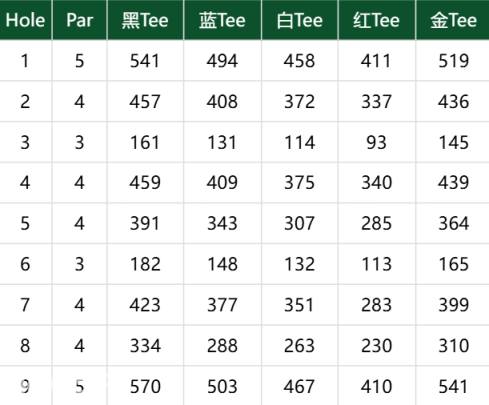Select the cell showing 439
489x405 pixels.
453,183
